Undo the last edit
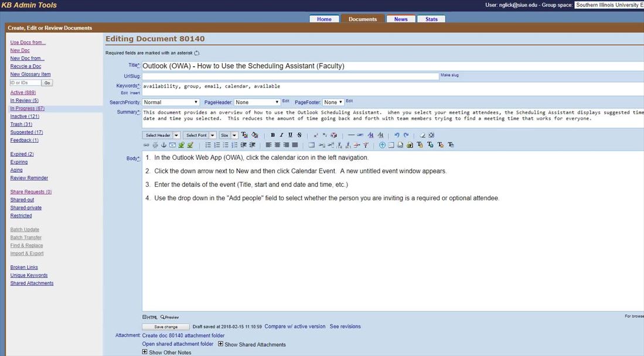 click(x=397, y=135)
